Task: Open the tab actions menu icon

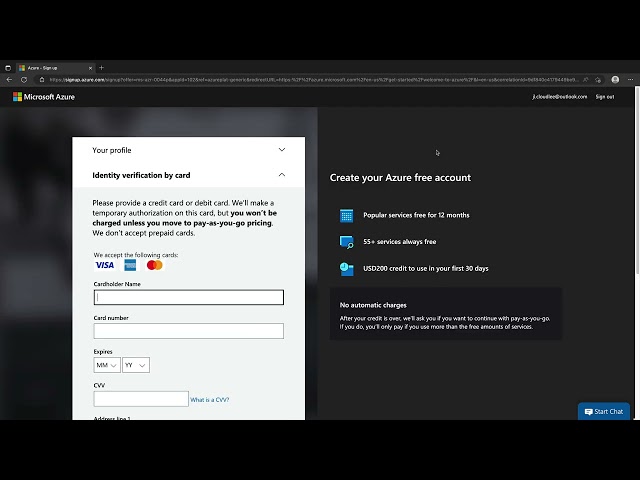Action: coord(8,68)
